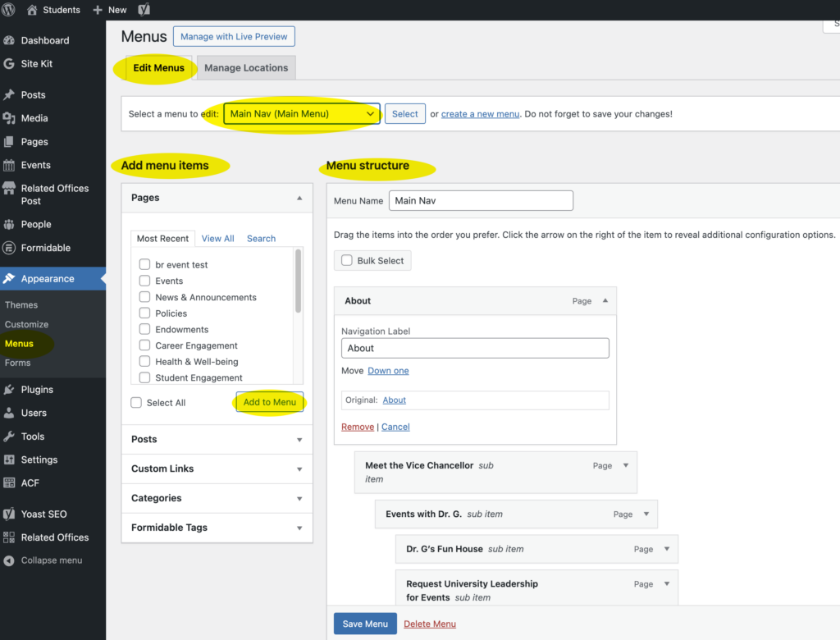Switch to Manage Locations tab

tap(246, 68)
